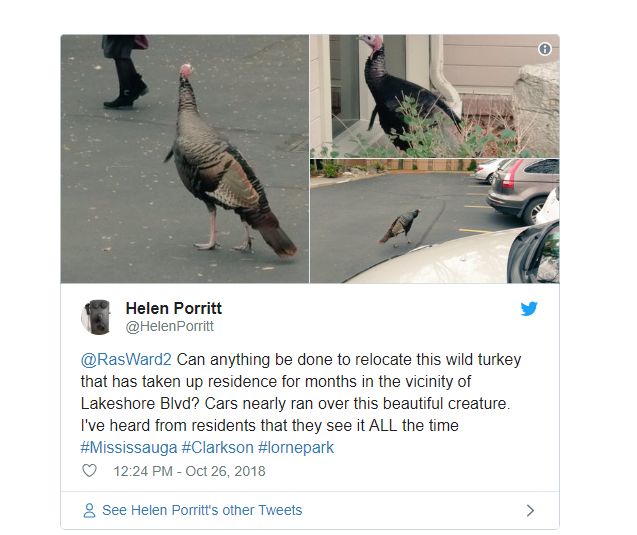Click the right chevron arrow in footer
This screenshot has width=637, height=535.
(530, 510)
